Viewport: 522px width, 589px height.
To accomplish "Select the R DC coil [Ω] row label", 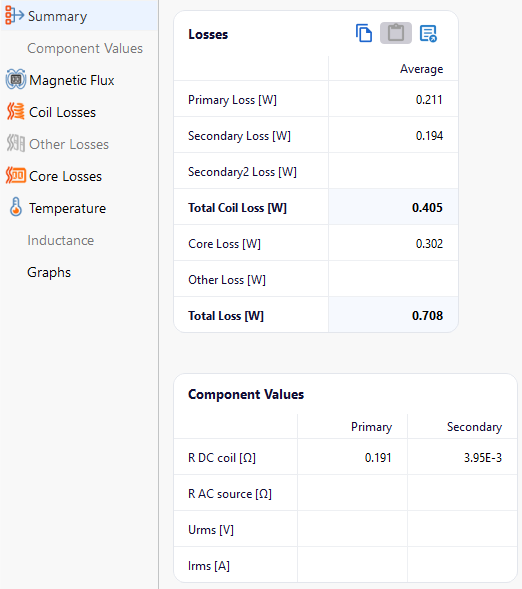I will pos(222,458).
